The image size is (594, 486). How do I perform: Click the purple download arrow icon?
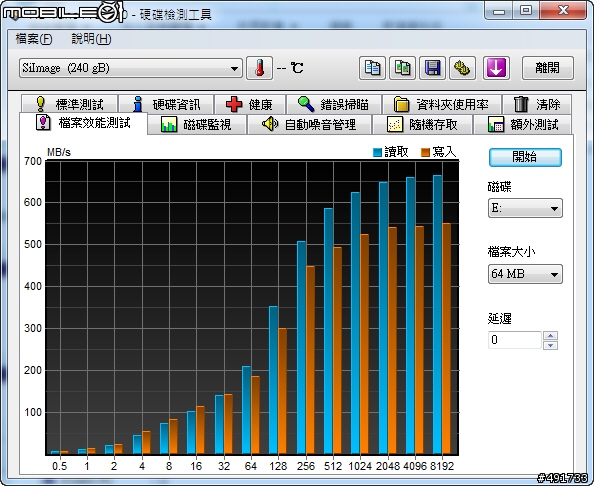[496, 68]
